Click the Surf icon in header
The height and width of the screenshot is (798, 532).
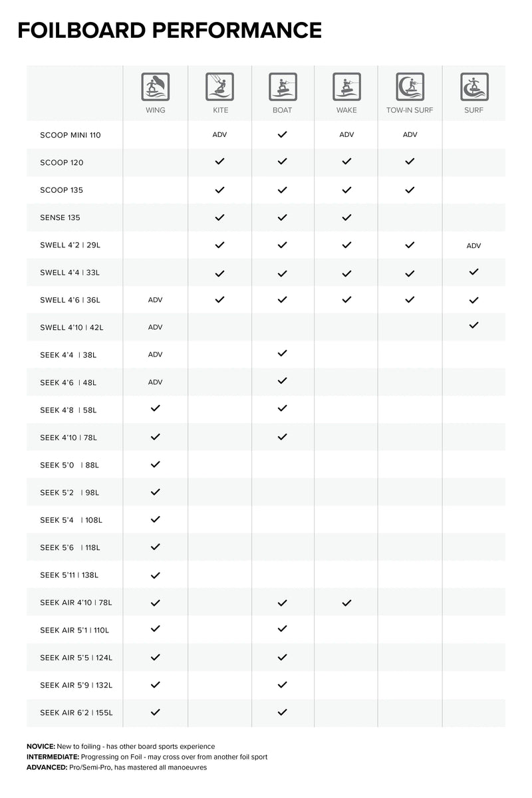pos(474,86)
